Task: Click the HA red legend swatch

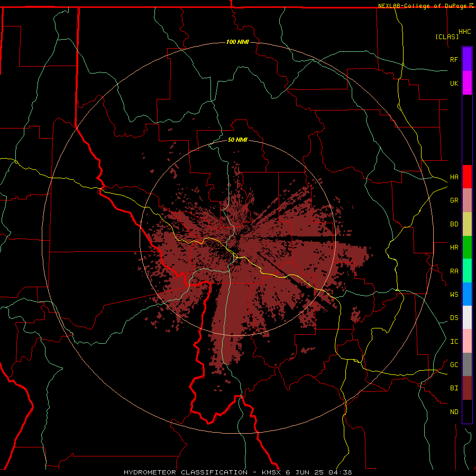Action: pyautogui.click(x=467, y=177)
